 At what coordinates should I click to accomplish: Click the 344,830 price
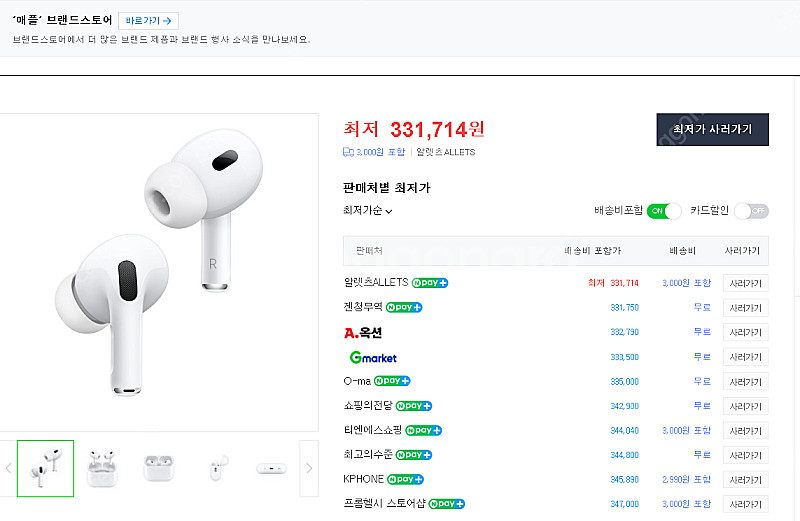[624, 455]
